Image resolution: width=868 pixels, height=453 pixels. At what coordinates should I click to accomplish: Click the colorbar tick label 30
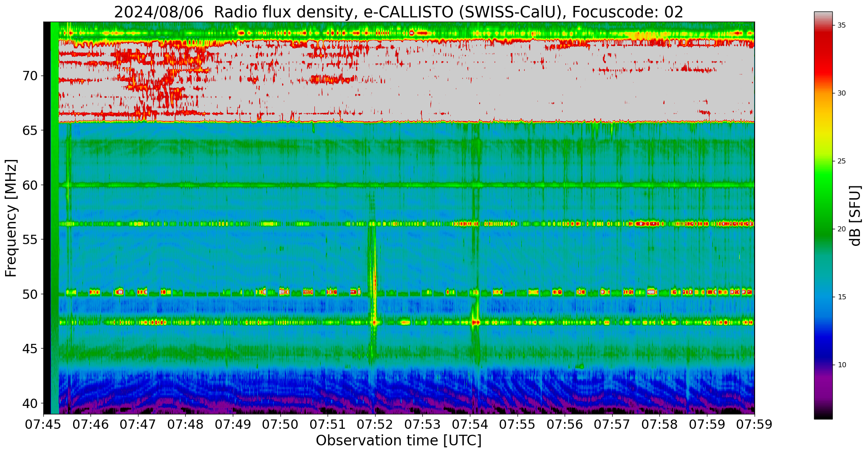coord(842,93)
